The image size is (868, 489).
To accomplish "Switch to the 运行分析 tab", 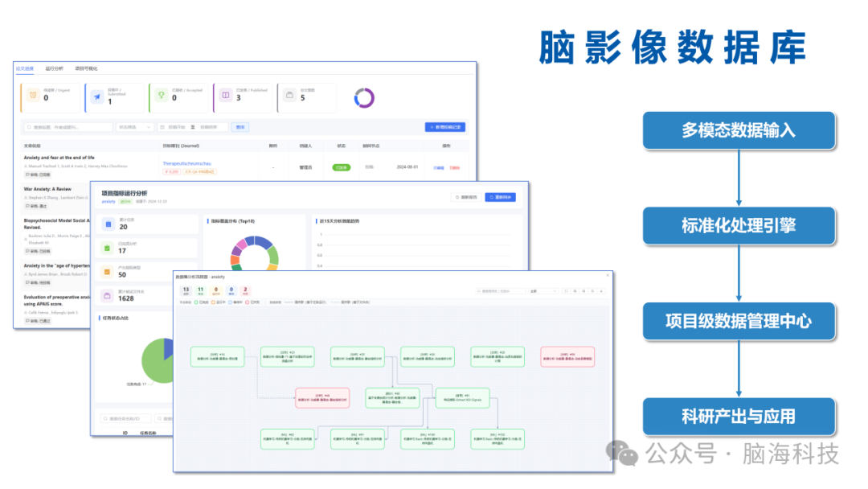I will click(x=55, y=68).
